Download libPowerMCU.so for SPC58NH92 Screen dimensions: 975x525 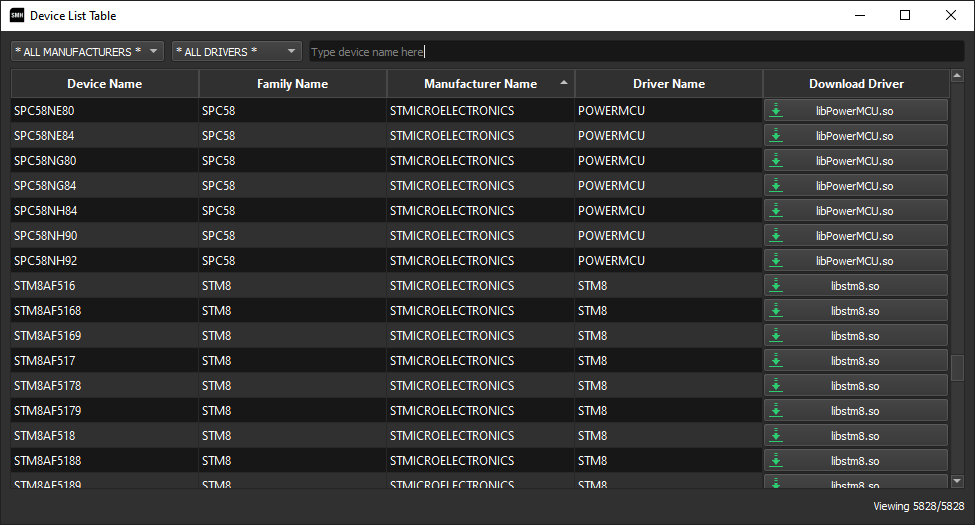coord(856,261)
